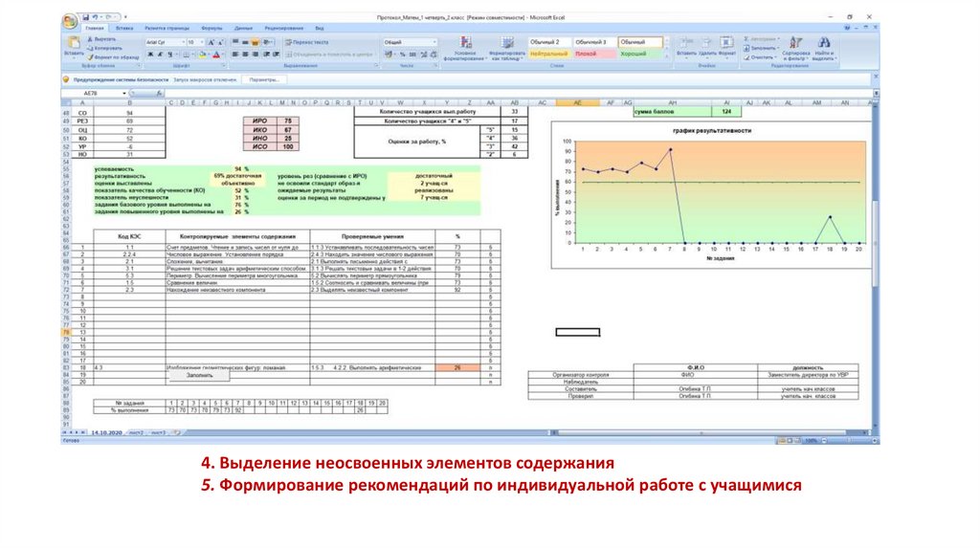
Task: Open Сортировка и фильтр menu
Action: pyautogui.click(x=795, y=48)
